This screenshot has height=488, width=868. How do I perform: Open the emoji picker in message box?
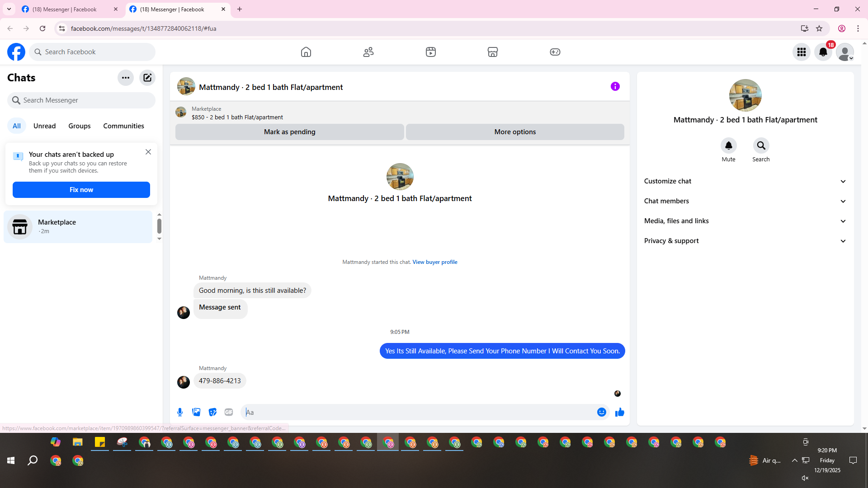tap(601, 412)
